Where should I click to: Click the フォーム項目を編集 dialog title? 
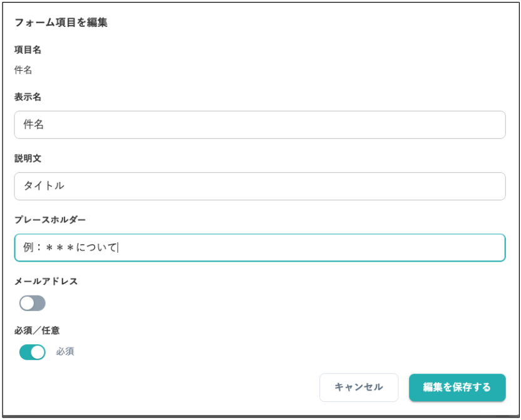[61, 23]
